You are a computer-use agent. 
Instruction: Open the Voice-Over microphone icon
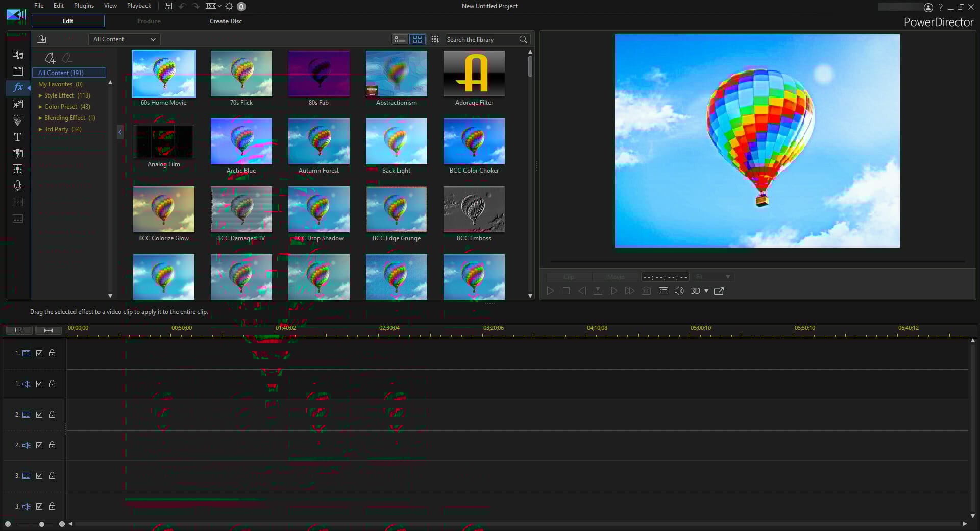(x=18, y=186)
